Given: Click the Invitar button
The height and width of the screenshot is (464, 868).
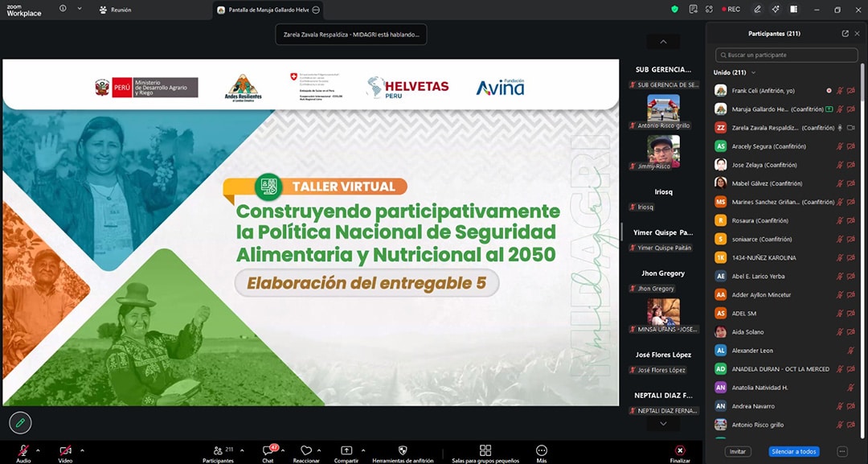Looking at the screenshot, I should pyautogui.click(x=738, y=451).
